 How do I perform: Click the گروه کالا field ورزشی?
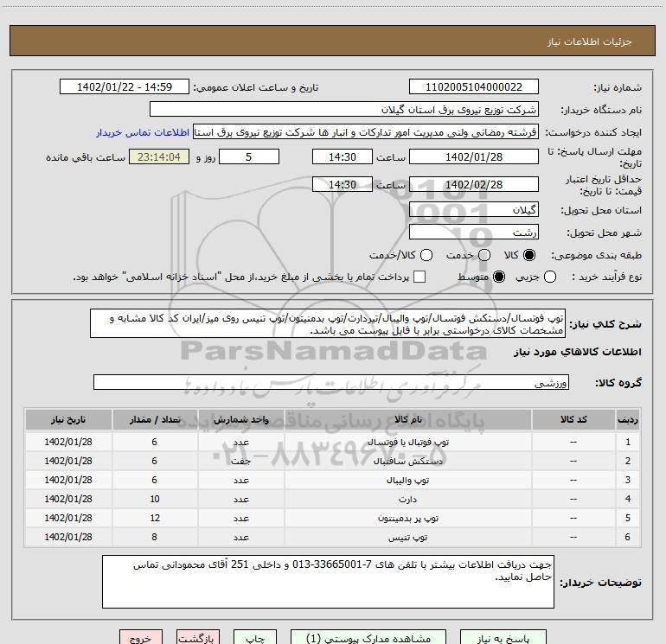(331, 382)
